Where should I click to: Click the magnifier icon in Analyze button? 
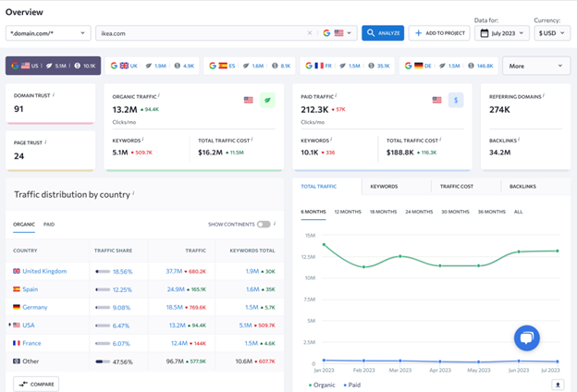click(x=371, y=32)
